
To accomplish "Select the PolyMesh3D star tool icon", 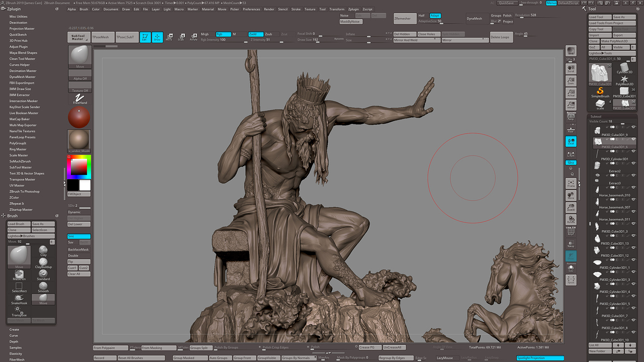I will pos(624,80).
